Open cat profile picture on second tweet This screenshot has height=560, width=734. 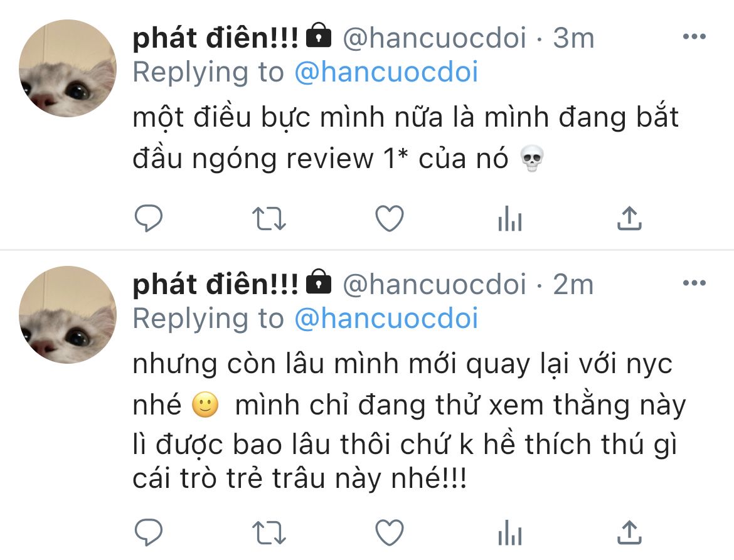68,315
